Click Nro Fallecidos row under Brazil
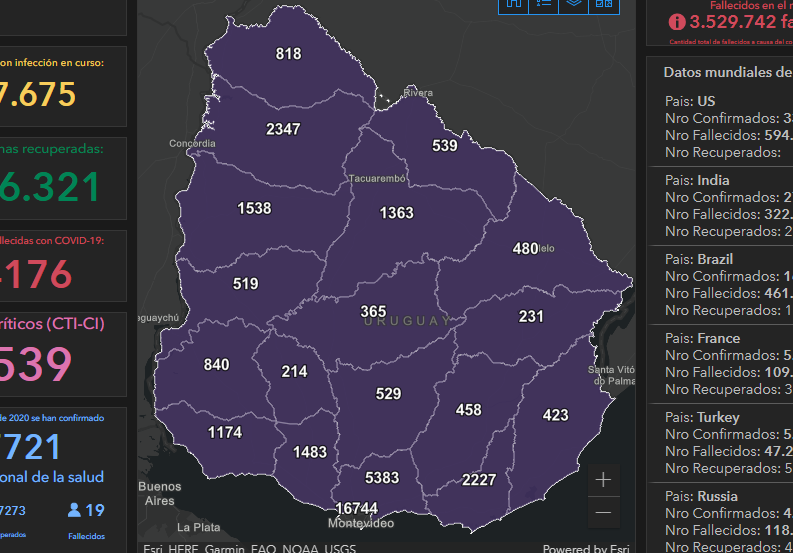 tap(729, 293)
